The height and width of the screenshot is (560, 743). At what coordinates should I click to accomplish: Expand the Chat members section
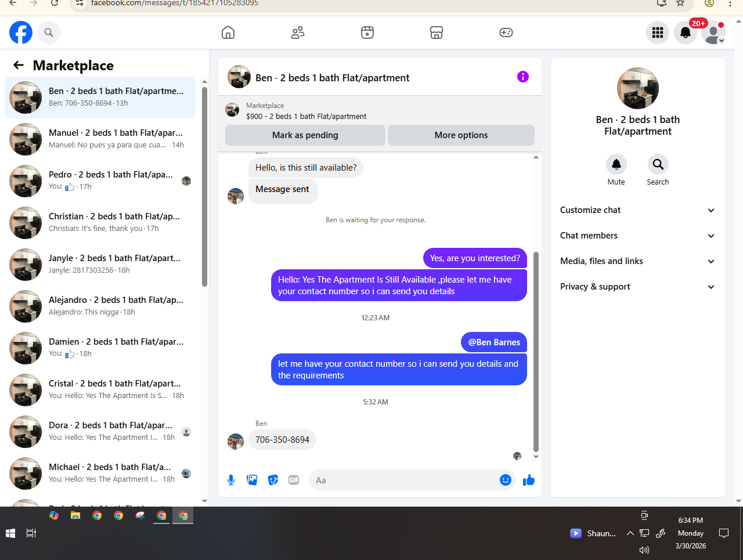tap(637, 236)
